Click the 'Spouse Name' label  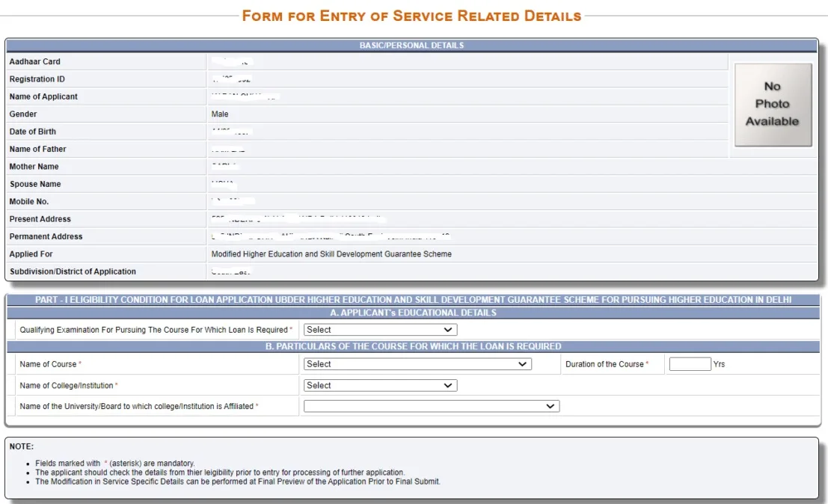pos(35,184)
